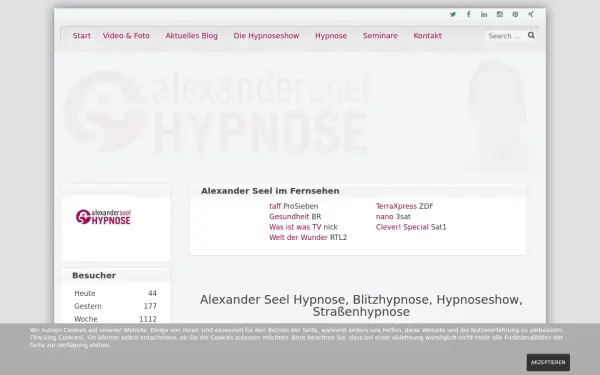Click the small alexanderseel Hypnose sidebar logo
This screenshot has width=600, height=375.
[103, 217]
